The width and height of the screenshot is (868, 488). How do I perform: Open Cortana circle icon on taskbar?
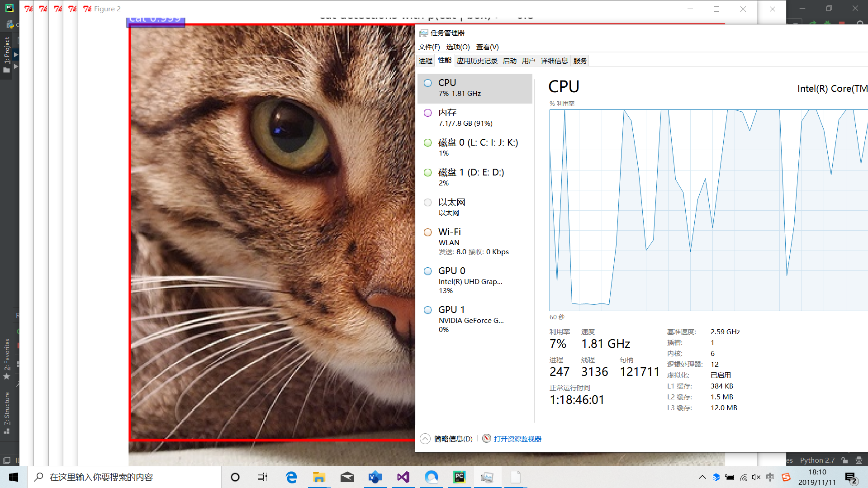tap(235, 477)
